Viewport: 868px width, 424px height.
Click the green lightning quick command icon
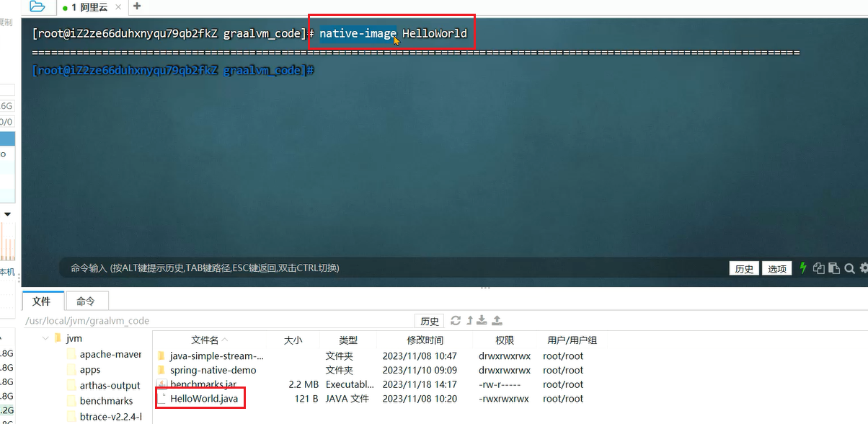pos(803,268)
